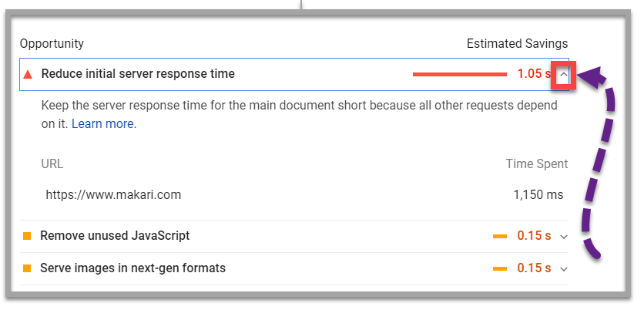Image resolution: width=644 pixels, height=310 pixels.
Task: Expand the Remove unused JavaScript chevron
Action: (x=563, y=237)
